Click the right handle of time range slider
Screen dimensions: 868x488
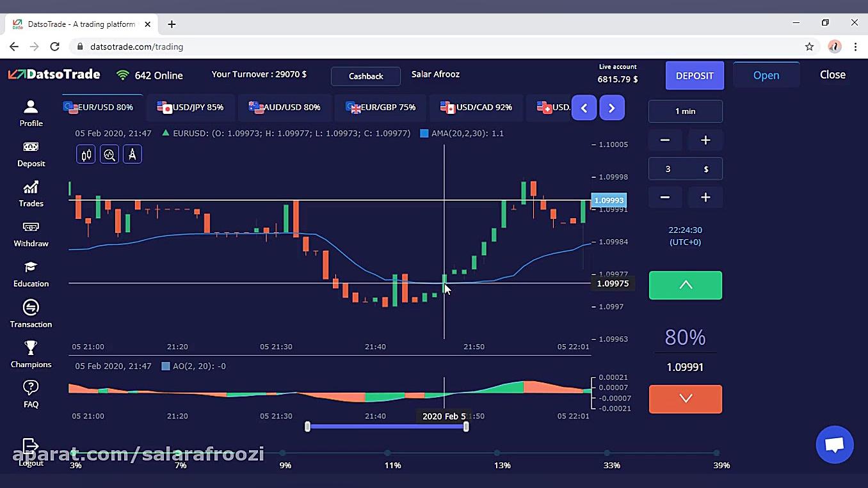(x=466, y=427)
